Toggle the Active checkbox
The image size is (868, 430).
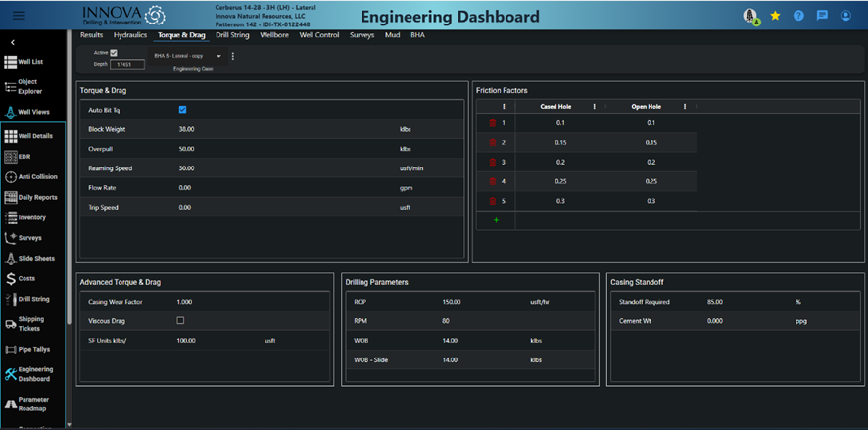click(114, 53)
